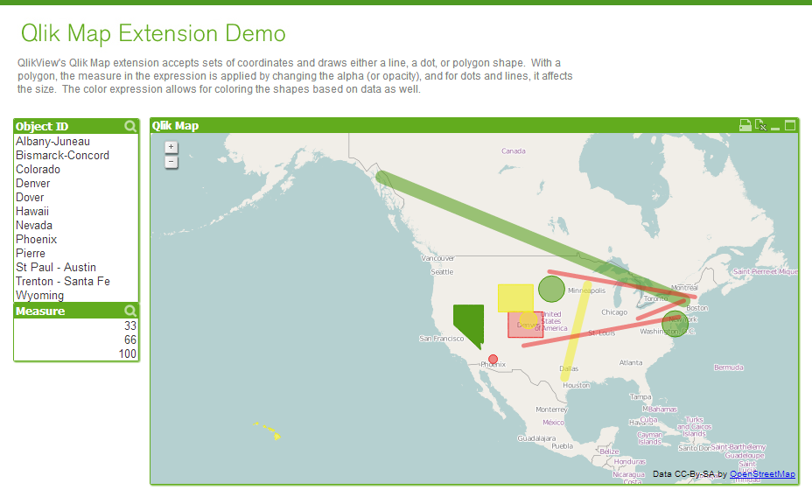Viewport: 812px width, 504px height.
Task: Choose Hawaii in the Object ID list
Action: click(76, 212)
